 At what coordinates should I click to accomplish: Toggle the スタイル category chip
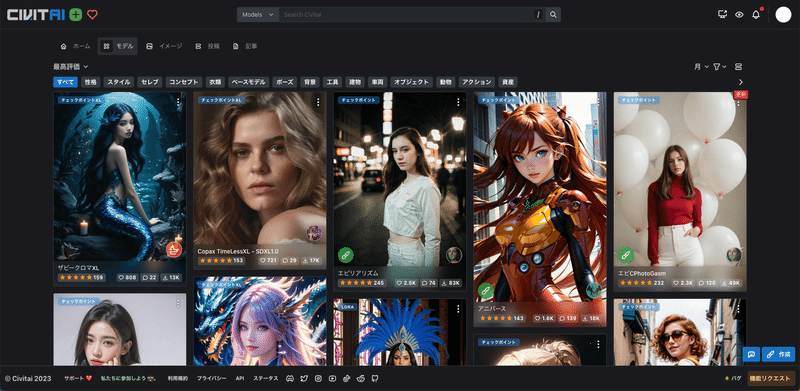coord(119,82)
